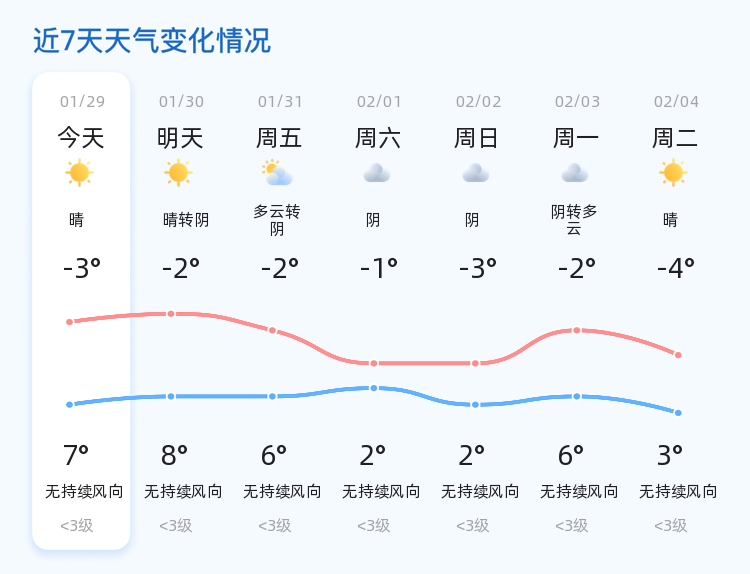
Task: Click the cloud icon under 周一
Action: [x=575, y=173]
